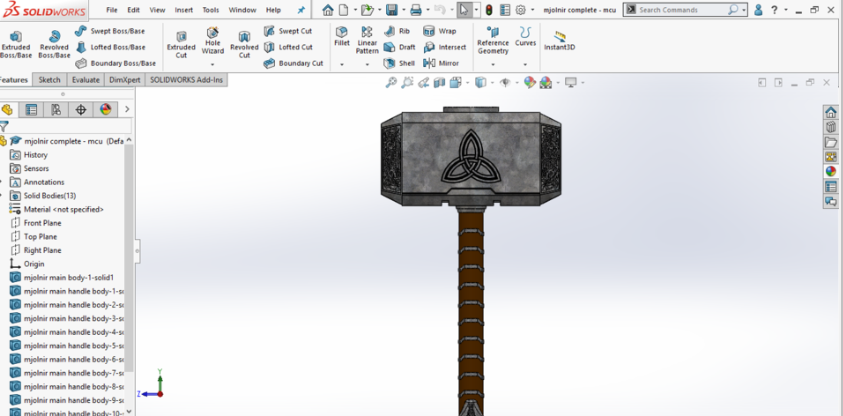The height and width of the screenshot is (416, 843).
Task: Open the Save dropdown arrow
Action: (403, 10)
